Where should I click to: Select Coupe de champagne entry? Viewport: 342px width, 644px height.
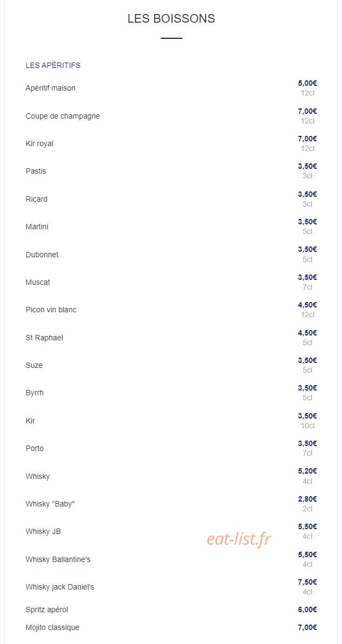click(63, 116)
